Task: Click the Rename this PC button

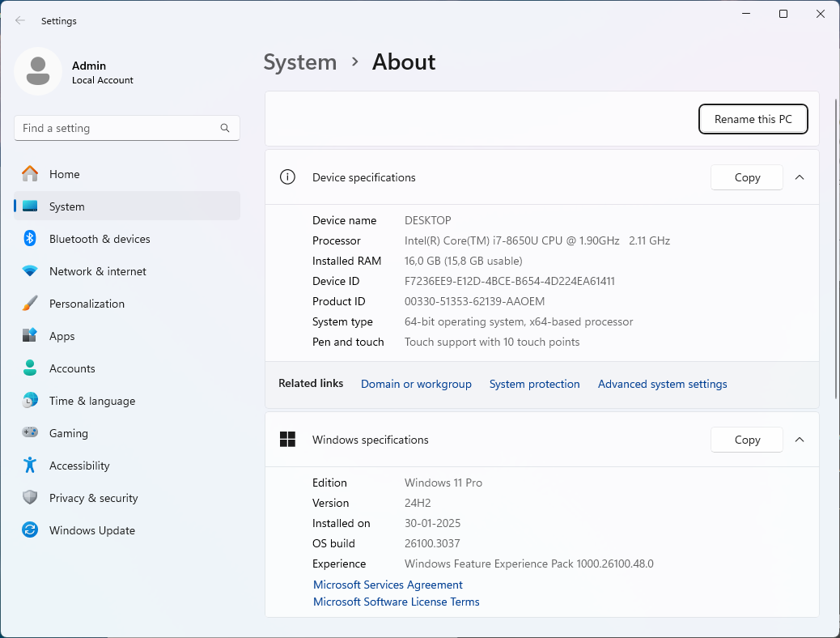Action: pyautogui.click(x=753, y=119)
